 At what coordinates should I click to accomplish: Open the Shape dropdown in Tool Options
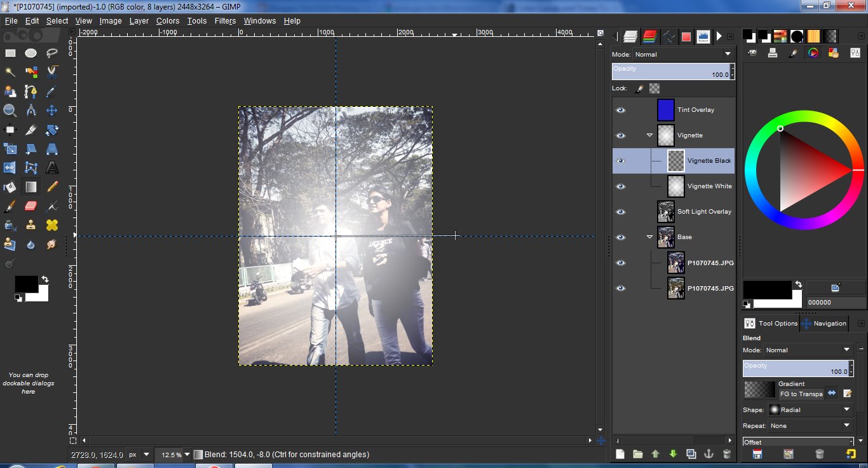tap(810, 410)
